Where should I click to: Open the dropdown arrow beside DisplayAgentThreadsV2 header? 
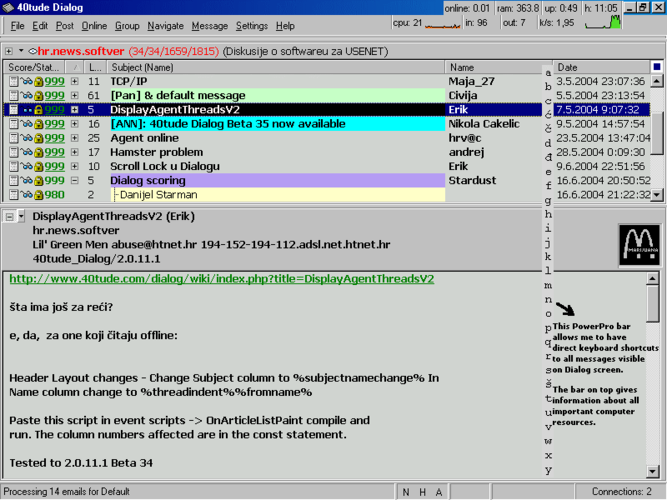tap(21, 217)
